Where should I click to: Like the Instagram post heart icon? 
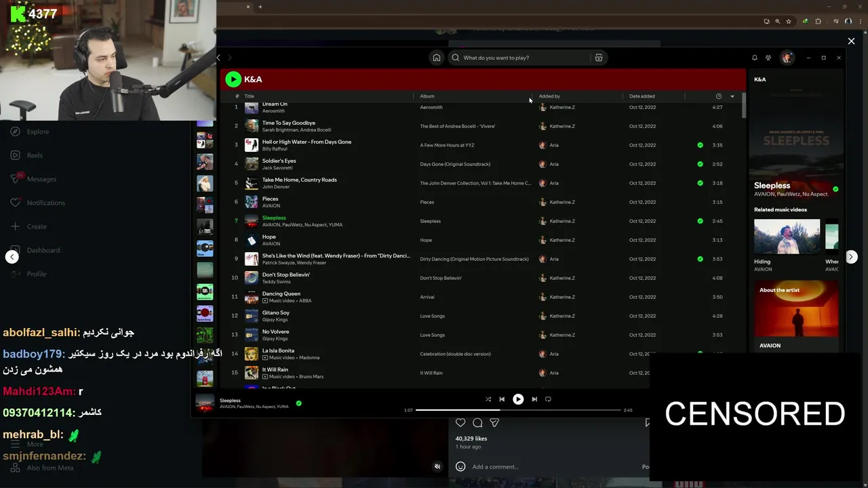pyautogui.click(x=460, y=423)
